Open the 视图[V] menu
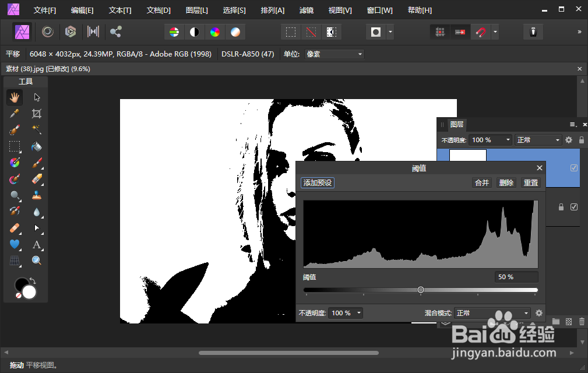 [x=340, y=10]
